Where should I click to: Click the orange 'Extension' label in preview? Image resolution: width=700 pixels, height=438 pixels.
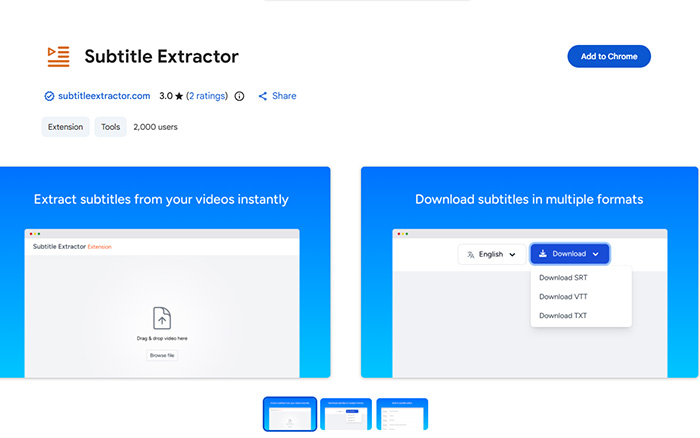click(100, 247)
